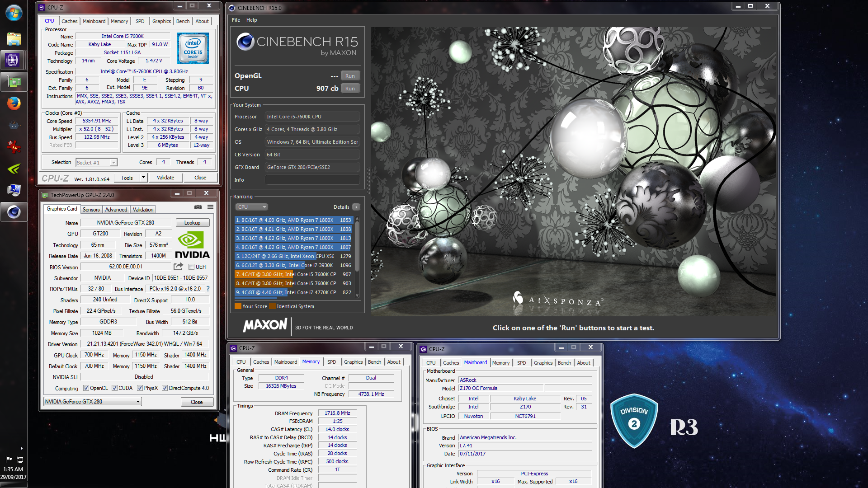The image size is (868, 488).
Task: Click the Action Center flag tray icon
Action: tap(8, 459)
